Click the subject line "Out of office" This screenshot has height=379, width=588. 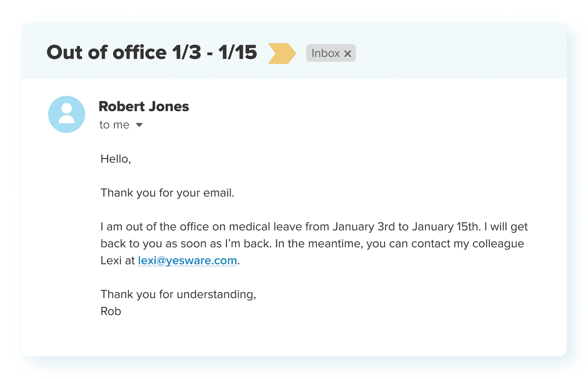(x=106, y=52)
